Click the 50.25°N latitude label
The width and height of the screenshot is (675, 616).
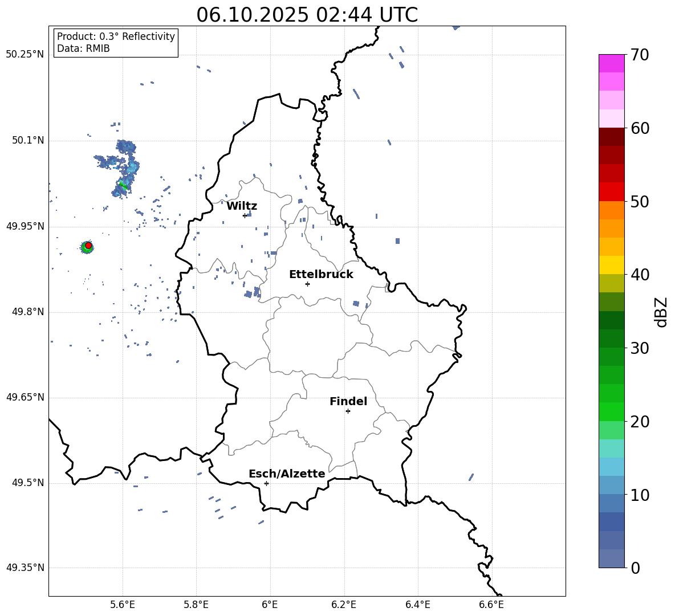(x=25, y=55)
